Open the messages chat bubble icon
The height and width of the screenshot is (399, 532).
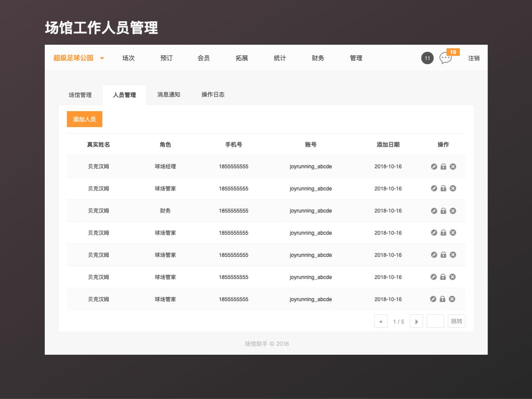point(445,58)
